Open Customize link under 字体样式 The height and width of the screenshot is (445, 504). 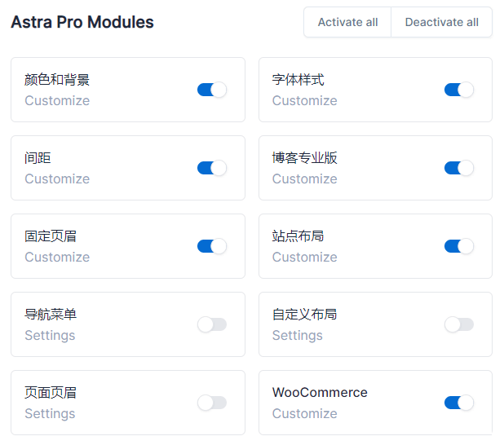coord(304,101)
